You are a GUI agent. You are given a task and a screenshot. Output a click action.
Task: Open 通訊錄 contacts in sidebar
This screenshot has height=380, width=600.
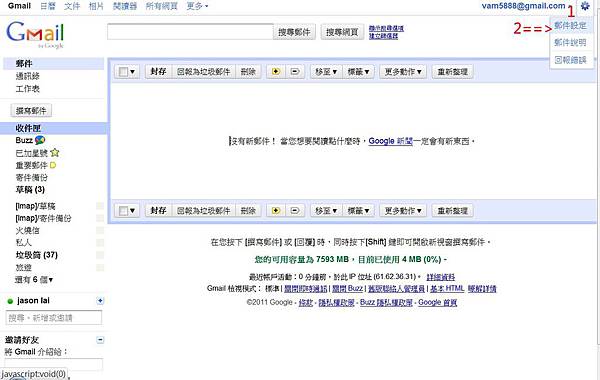[x=28, y=76]
